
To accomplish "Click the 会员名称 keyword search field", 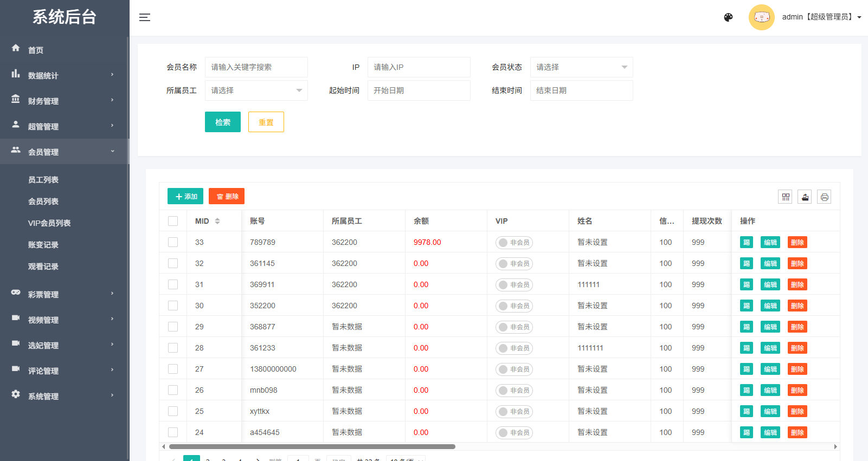I will pos(256,67).
